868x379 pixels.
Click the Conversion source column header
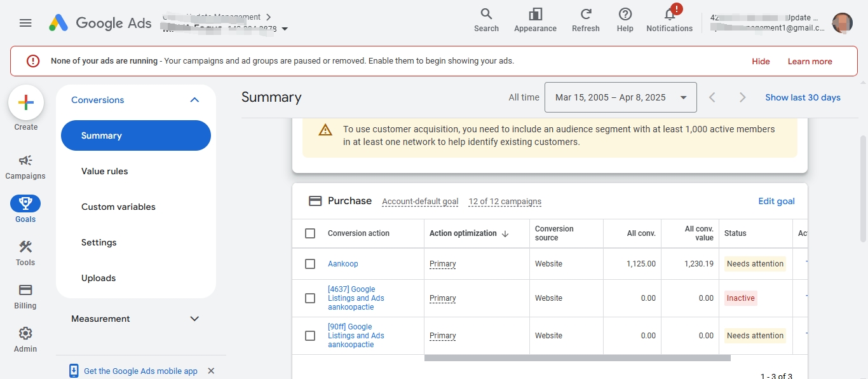(554, 233)
